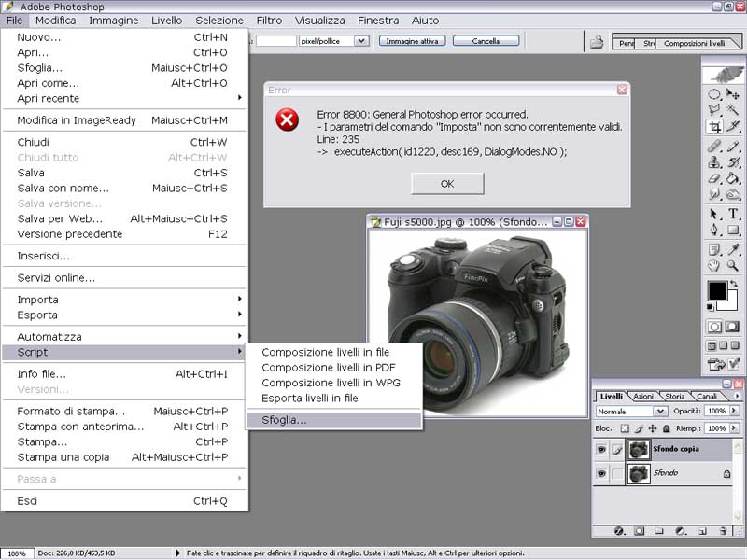Screen dimensions: 747x560
Task: Switch to Standard editing mode
Action: tap(714, 327)
